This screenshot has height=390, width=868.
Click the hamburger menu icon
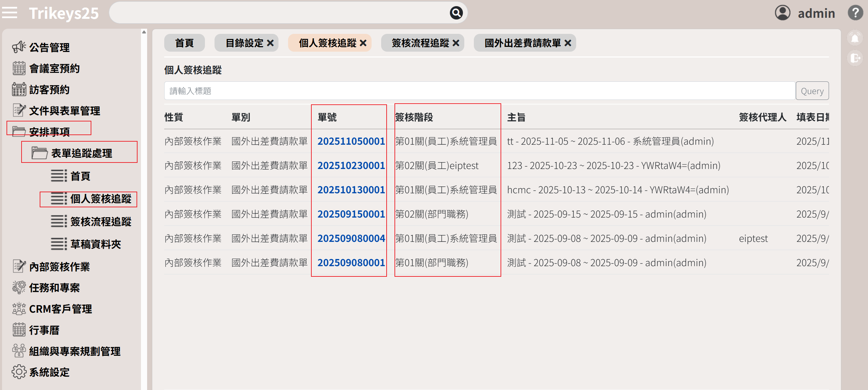coord(10,13)
